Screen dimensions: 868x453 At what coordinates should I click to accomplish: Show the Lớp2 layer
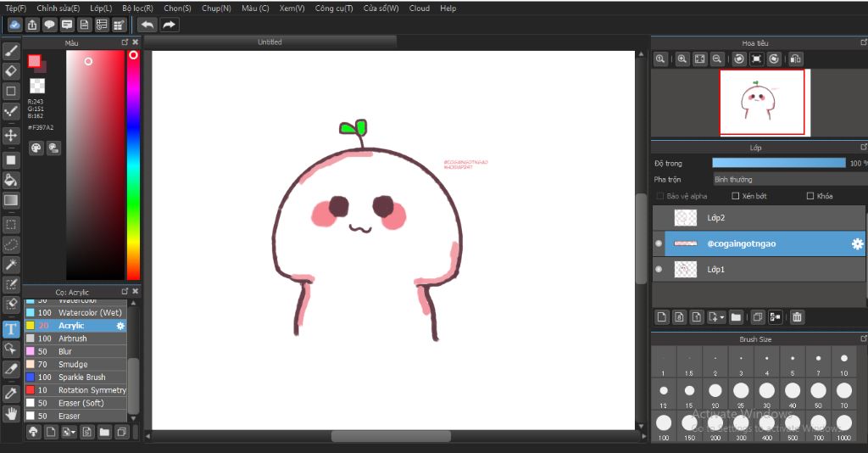pyautogui.click(x=659, y=218)
